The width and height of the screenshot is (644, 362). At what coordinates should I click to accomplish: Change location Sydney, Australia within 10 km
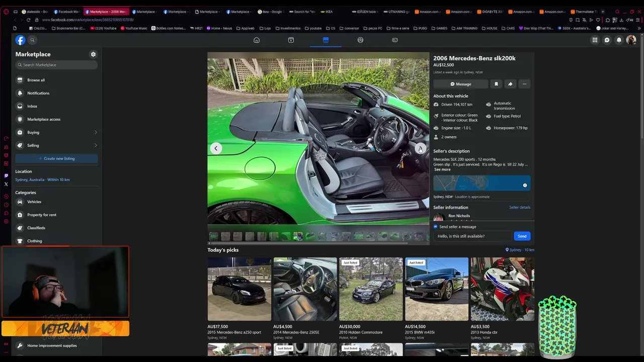pos(42,179)
